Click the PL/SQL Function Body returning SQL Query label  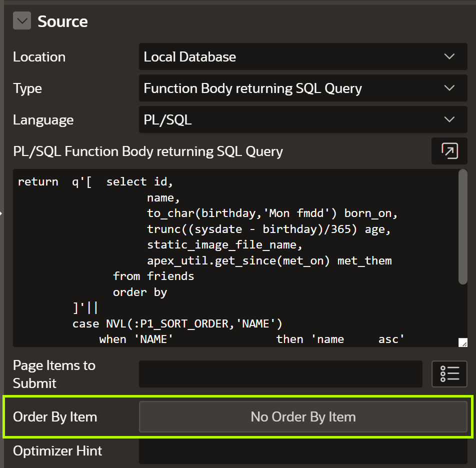tap(148, 151)
